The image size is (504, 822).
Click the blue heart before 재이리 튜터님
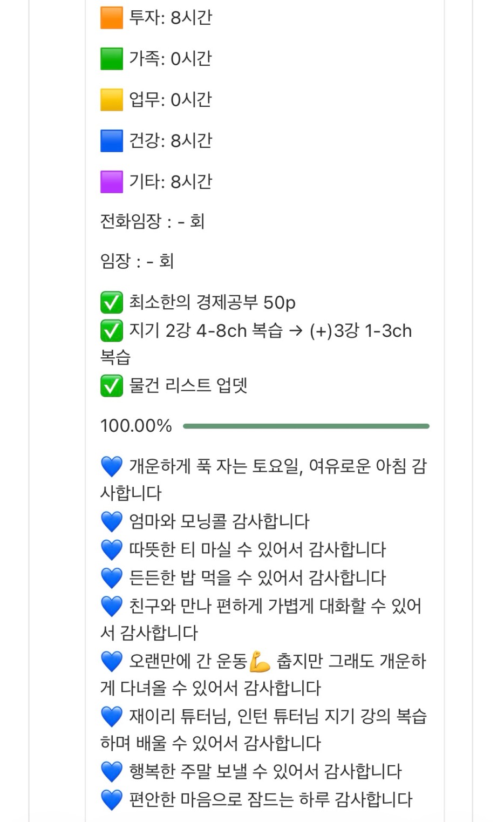tap(112, 717)
